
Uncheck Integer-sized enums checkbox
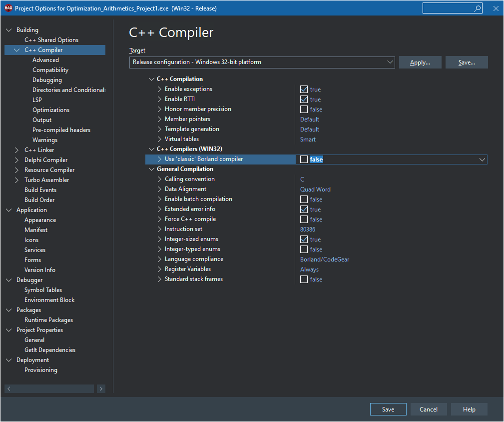(304, 239)
